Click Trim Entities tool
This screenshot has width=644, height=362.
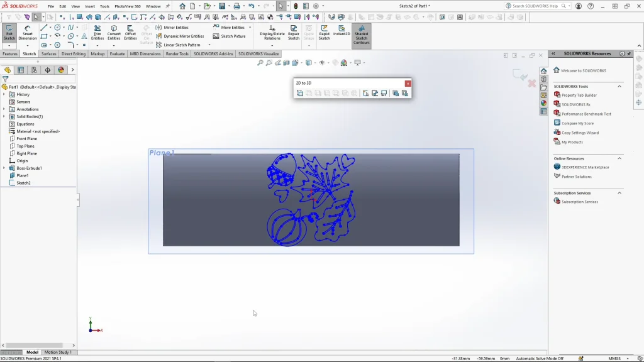97,33
